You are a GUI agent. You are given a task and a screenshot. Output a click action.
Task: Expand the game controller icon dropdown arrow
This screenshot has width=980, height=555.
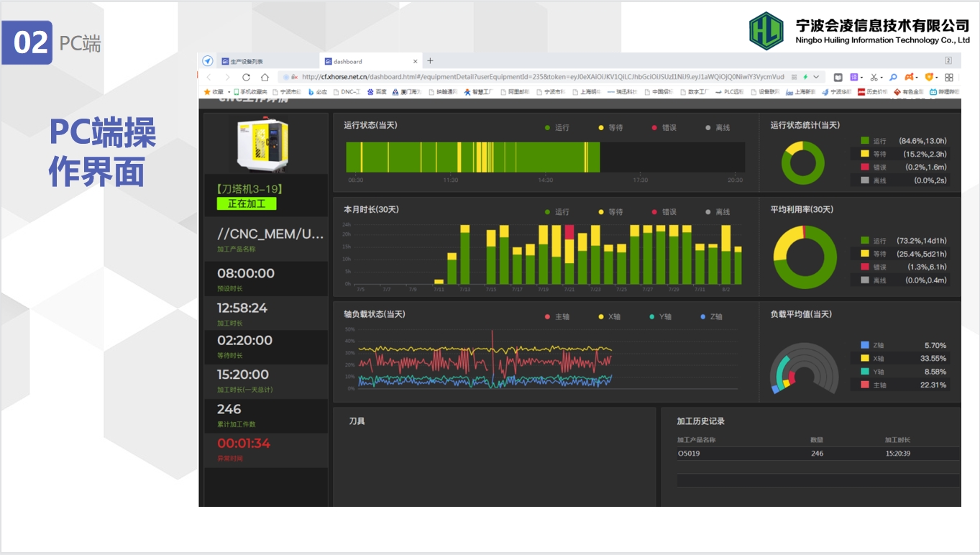[x=917, y=78]
